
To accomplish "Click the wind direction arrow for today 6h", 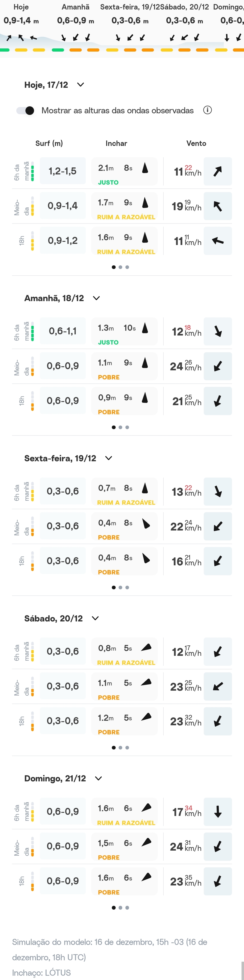I will coord(218,171).
